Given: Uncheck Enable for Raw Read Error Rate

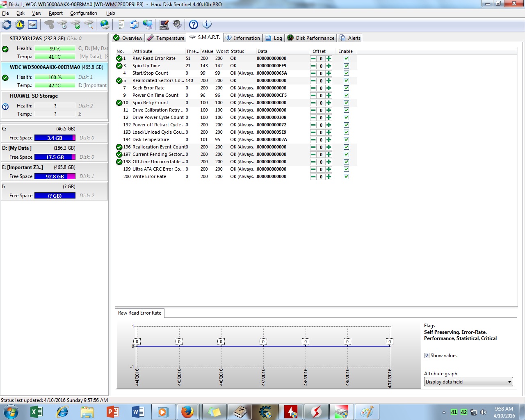Looking at the screenshot, I should tap(346, 59).
